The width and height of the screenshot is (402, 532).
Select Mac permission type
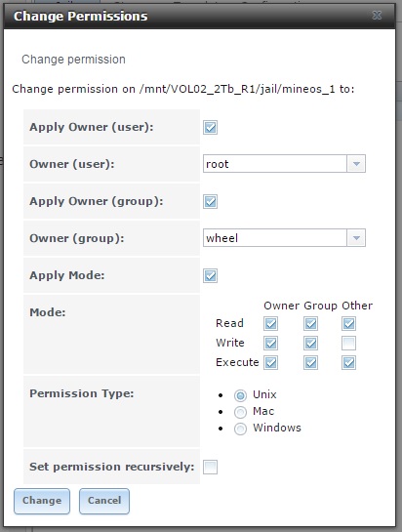tap(240, 412)
